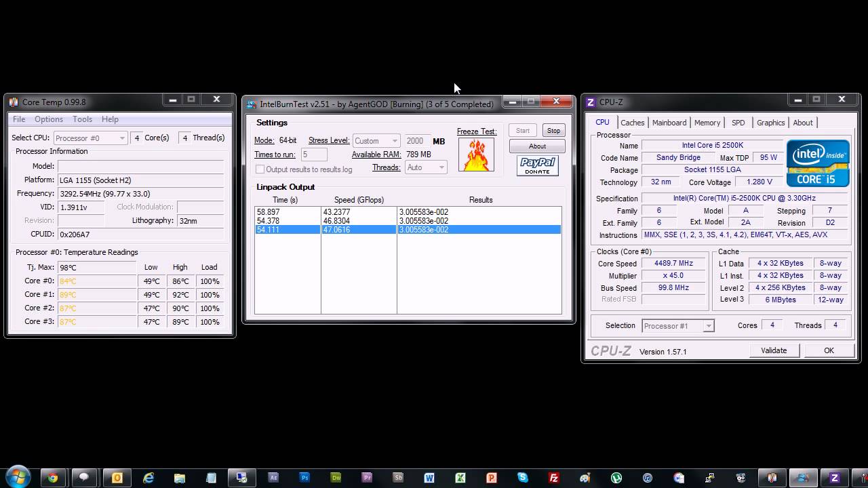Screen dimensions: 868x488
Task: Click the Times to run input field
Action: (x=314, y=155)
